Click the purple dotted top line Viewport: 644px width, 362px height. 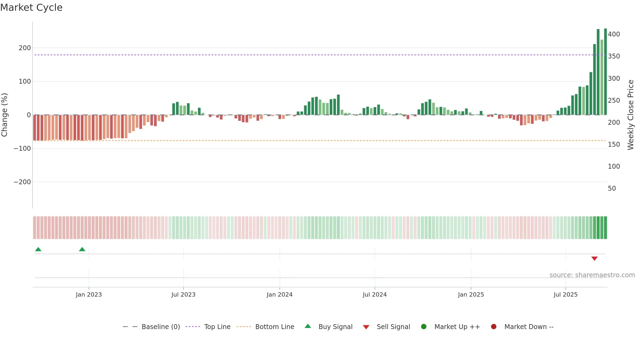pyautogui.click(x=320, y=55)
